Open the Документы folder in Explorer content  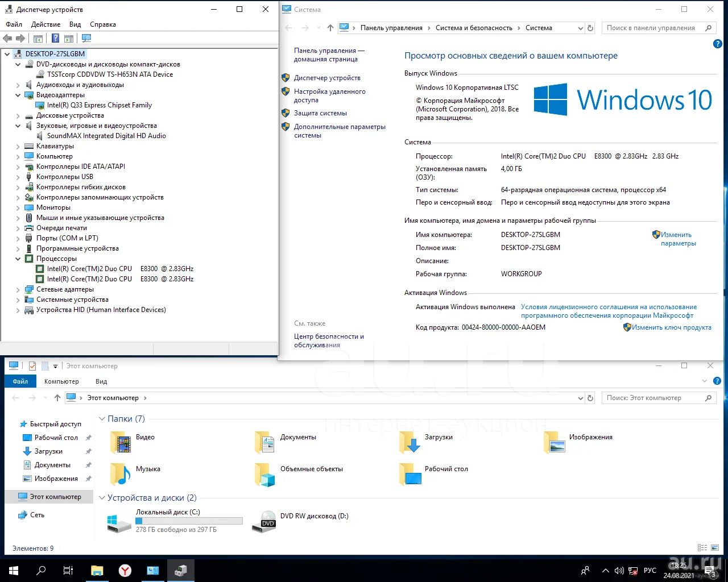(286, 442)
